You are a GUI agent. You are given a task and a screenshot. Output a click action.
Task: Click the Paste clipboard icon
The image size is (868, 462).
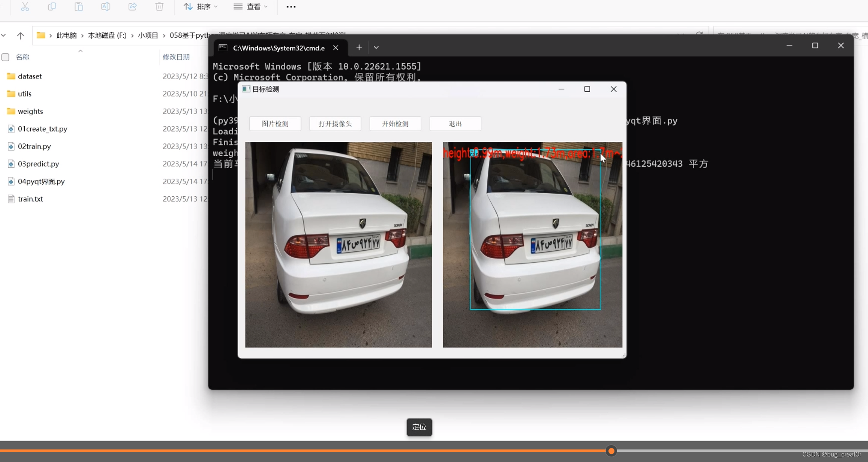pyautogui.click(x=79, y=7)
